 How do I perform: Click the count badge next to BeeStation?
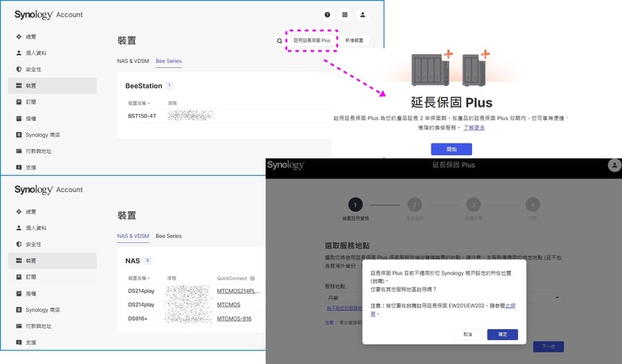[x=169, y=85]
